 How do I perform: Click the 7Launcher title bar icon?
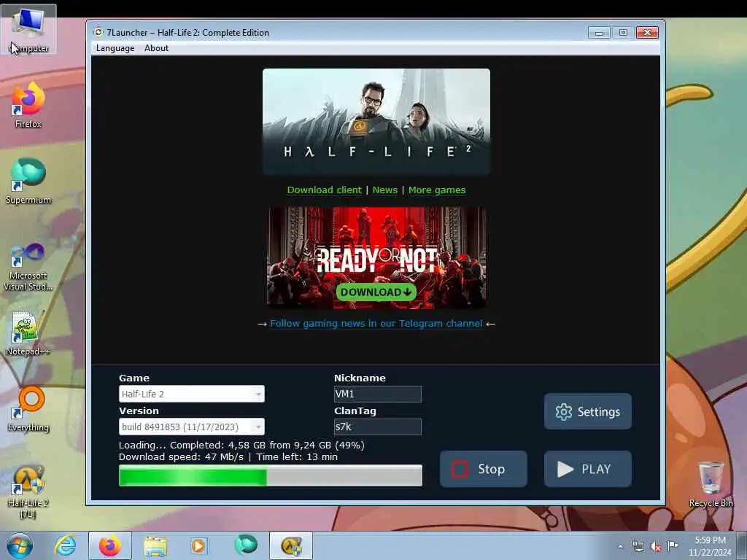pos(98,32)
